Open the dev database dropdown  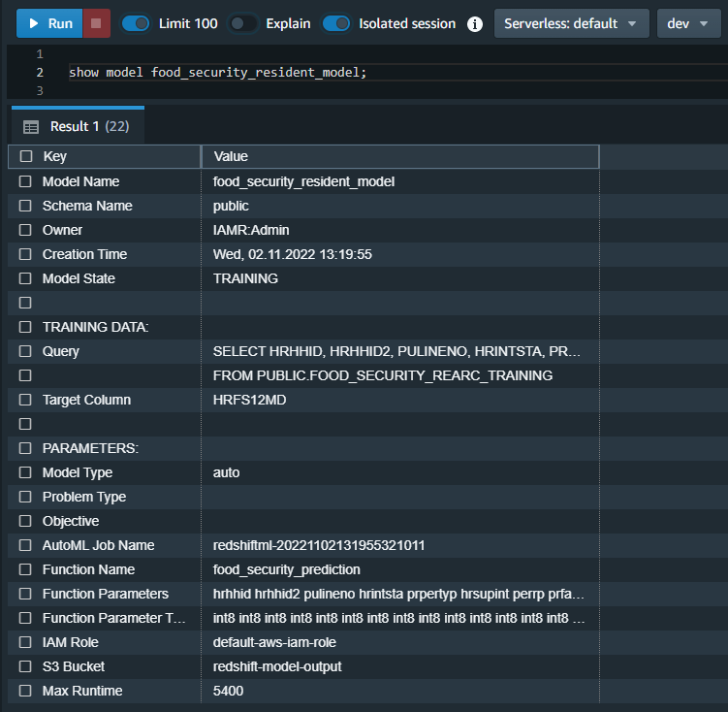point(688,23)
